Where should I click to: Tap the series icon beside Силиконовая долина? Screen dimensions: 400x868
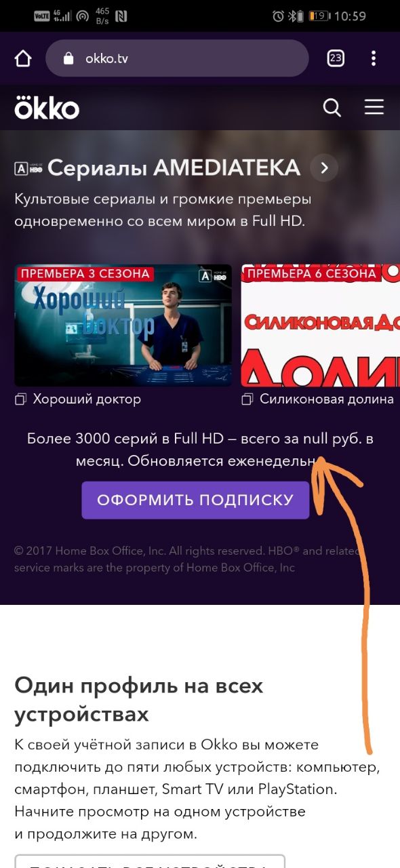click(x=247, y=399)
